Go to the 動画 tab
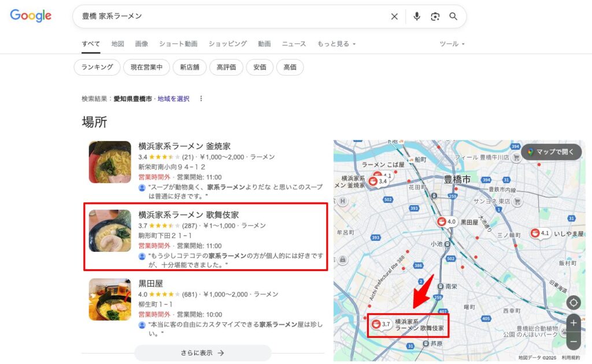The width and height of the screenshot is (592, 364). click(x=264, y=44)
